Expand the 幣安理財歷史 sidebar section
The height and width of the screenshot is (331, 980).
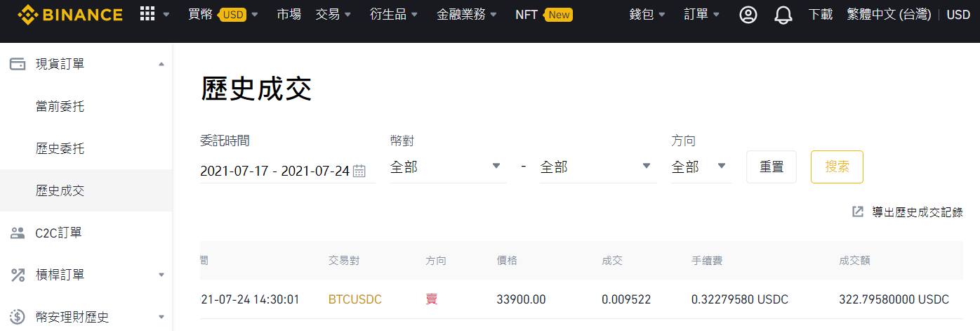(x=161, y=317)
